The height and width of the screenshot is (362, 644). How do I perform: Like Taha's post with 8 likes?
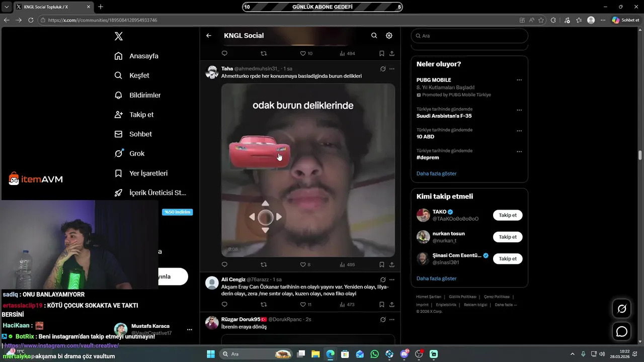pyautogui.click(x=305, y=264)
